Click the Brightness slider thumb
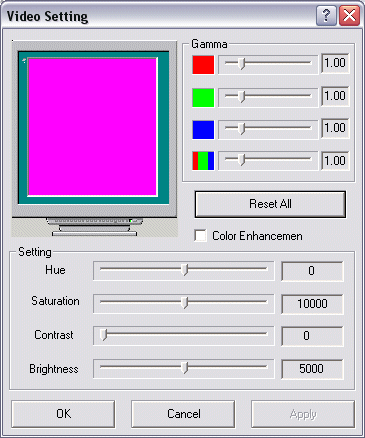Screen dimensions: 365x438 (185, 368)
